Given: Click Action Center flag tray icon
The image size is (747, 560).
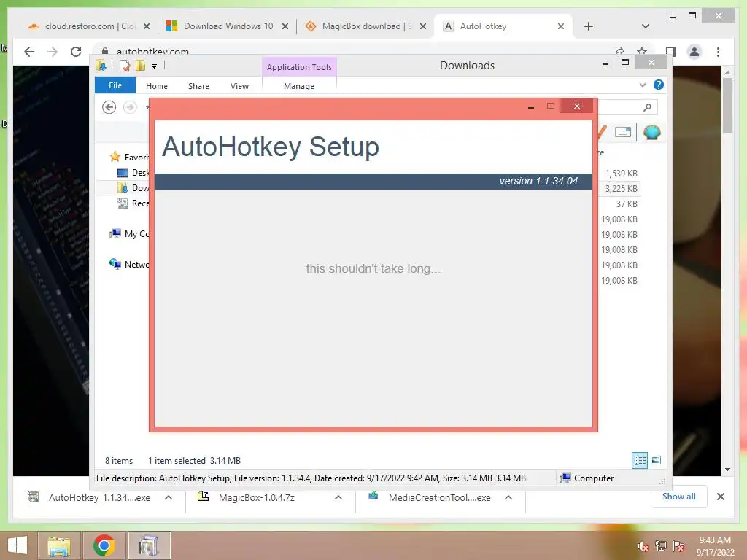Looking at the screenshot, I should (678, 546).
